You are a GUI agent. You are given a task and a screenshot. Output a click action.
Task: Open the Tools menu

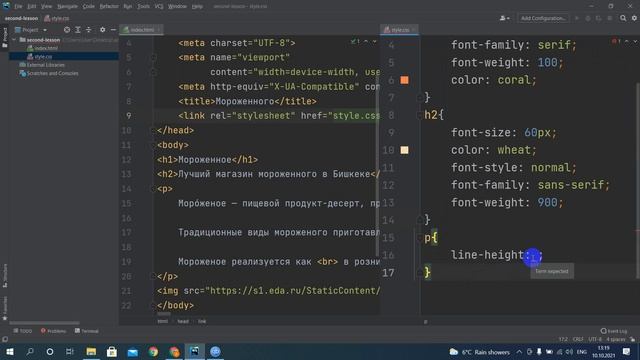tap(143, 7)
